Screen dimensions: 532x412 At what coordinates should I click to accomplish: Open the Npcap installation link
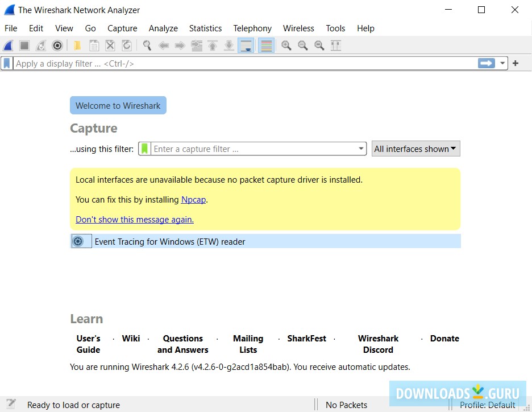[193, 200]
